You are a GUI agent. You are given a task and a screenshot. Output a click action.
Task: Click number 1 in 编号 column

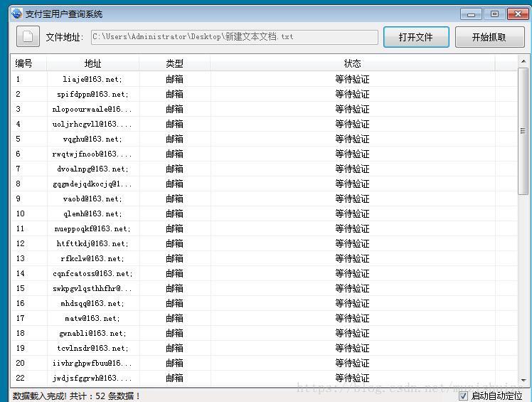pos(18,79)
